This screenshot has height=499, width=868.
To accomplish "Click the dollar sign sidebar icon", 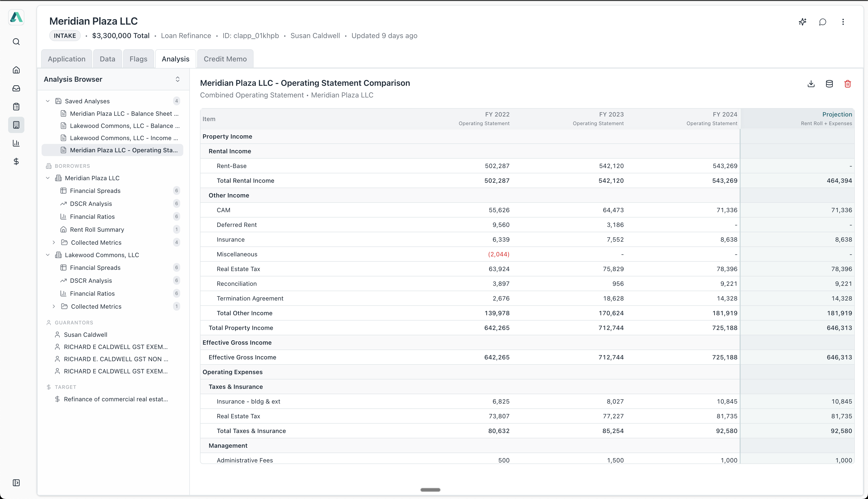I will tap(16, 161).
